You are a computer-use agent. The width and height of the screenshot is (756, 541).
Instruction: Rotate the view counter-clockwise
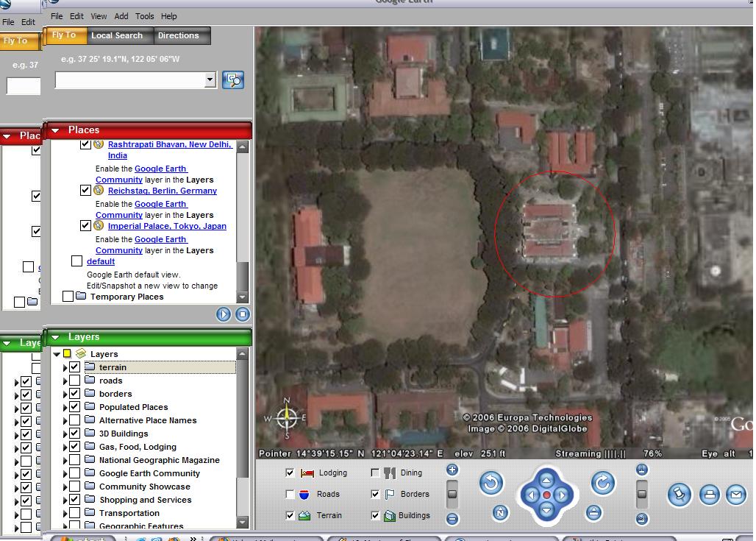click(491, 483)
